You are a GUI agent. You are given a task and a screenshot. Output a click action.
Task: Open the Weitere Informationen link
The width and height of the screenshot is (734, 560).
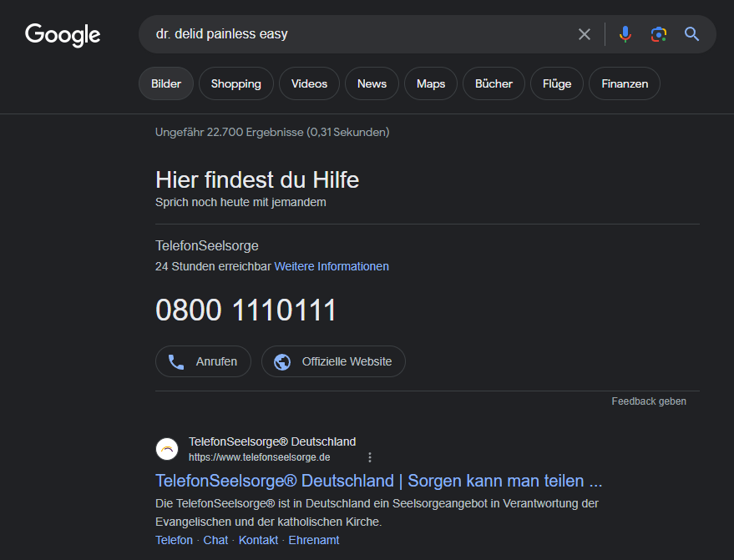click(332, 266)
